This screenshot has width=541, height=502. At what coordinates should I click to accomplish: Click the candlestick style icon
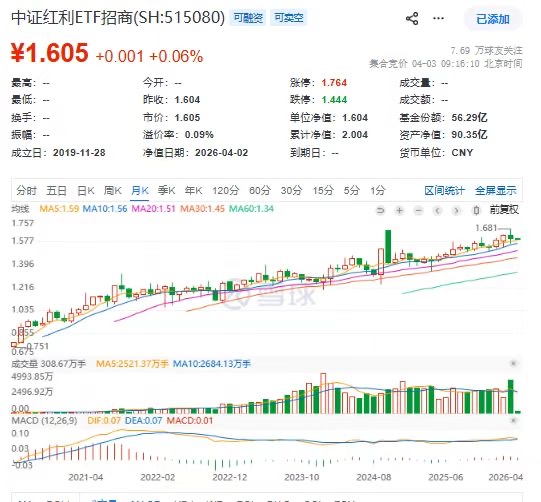476,210
